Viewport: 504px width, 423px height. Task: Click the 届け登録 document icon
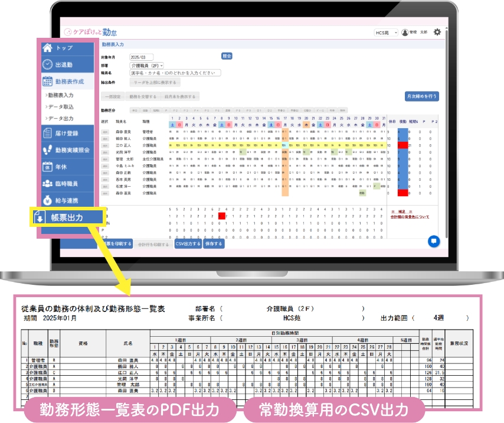point(47,132)
